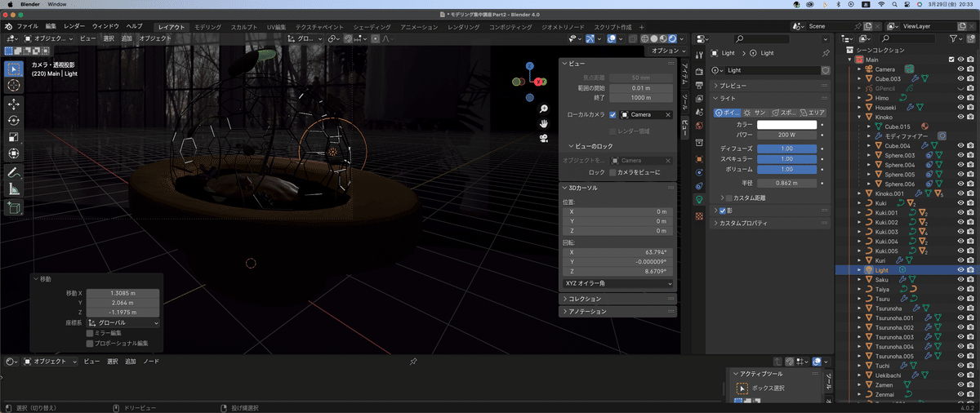The height and width of the screenshot is (413, 980).
Task: Toggle the Shadow checkbox
Action: 723,211
